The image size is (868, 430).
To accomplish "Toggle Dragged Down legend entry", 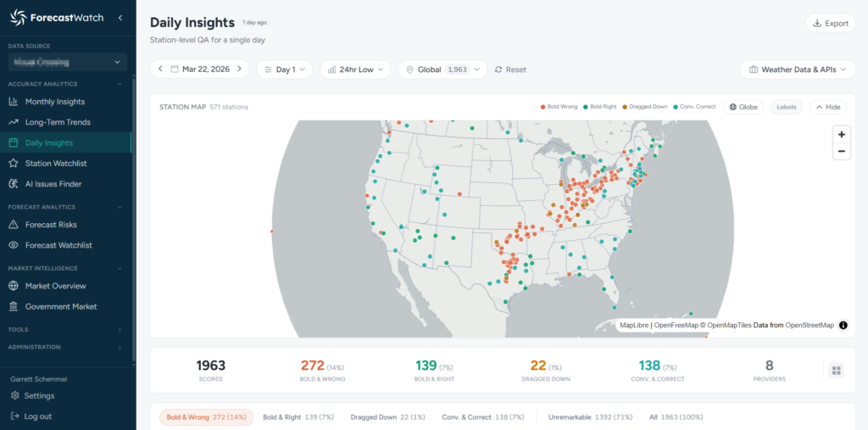I will tap(644, 107).
